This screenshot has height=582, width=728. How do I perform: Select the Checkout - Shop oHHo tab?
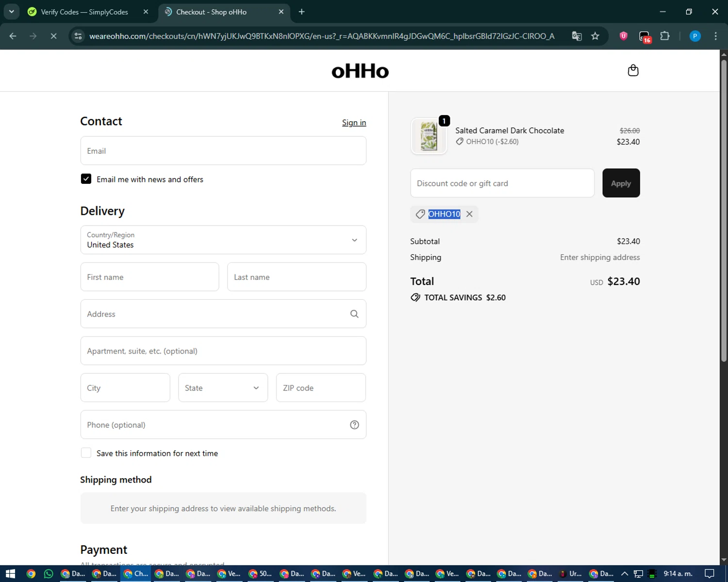[211, 12]
